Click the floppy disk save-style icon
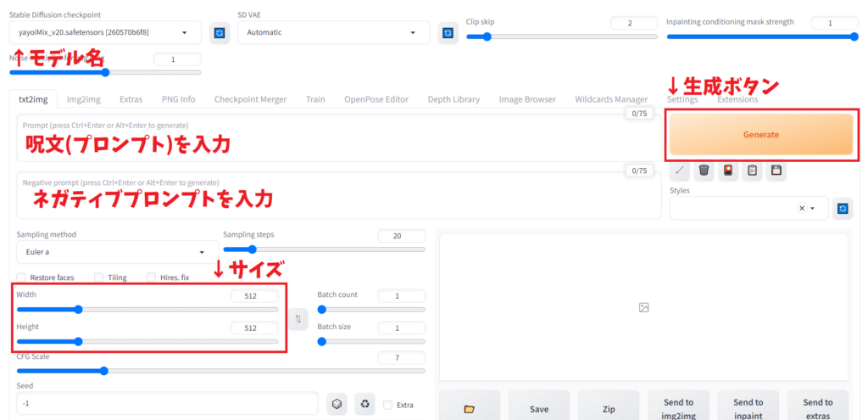The height and width of the screenshot is (420, 868). [776, 171]
